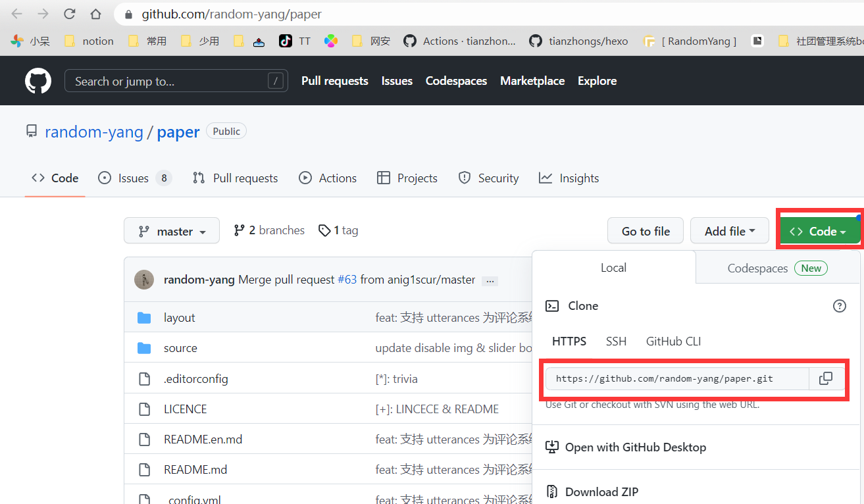Open with GitHub Desktop
864x504 pixels.
click(635, 447)
